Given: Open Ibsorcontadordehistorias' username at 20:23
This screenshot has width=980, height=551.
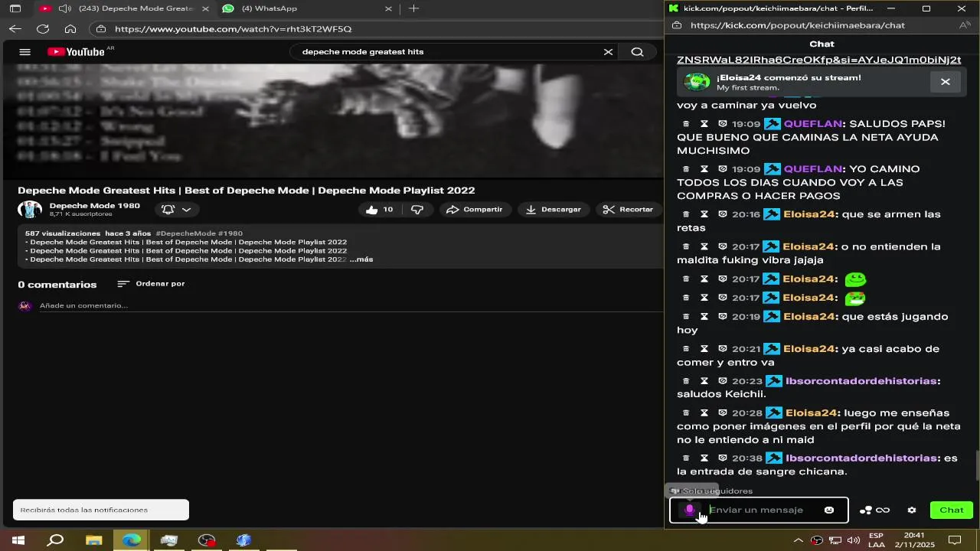Looking at the screenshot, I should tap(861, 381).
